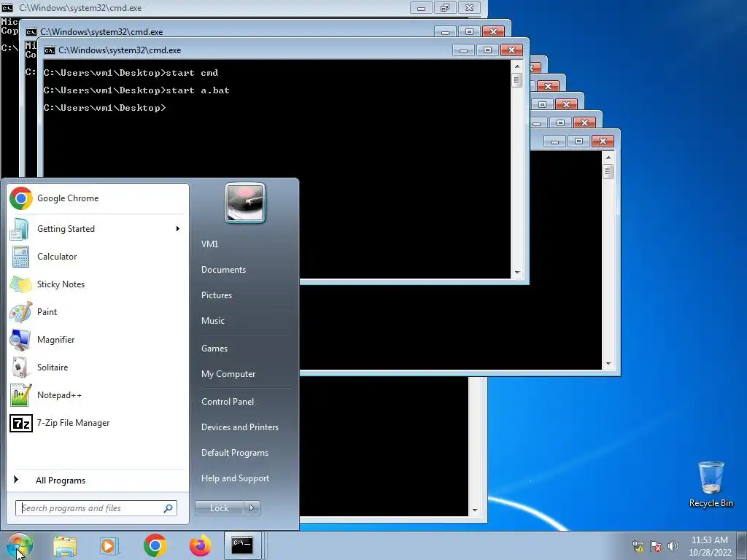Launch Paint from the Start menu

(x=98, y=312)
